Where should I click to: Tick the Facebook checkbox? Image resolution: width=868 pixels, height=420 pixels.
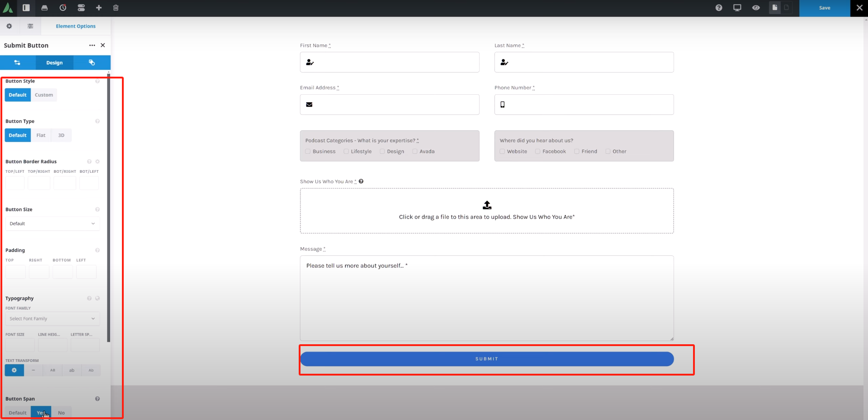click(538, 151)
